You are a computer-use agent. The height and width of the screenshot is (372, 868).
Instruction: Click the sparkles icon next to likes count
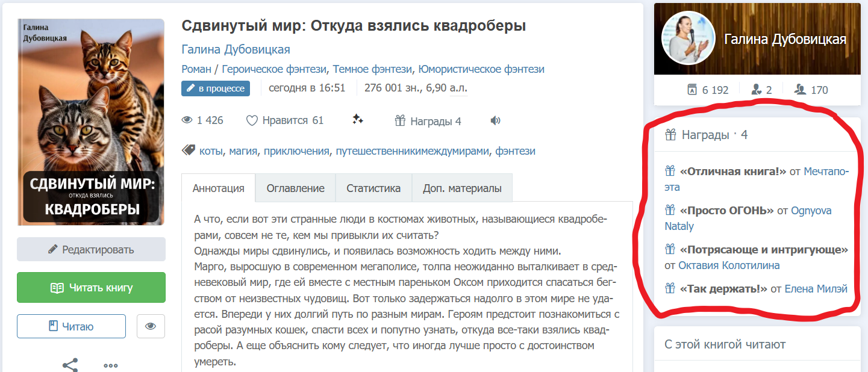(358, 120)
